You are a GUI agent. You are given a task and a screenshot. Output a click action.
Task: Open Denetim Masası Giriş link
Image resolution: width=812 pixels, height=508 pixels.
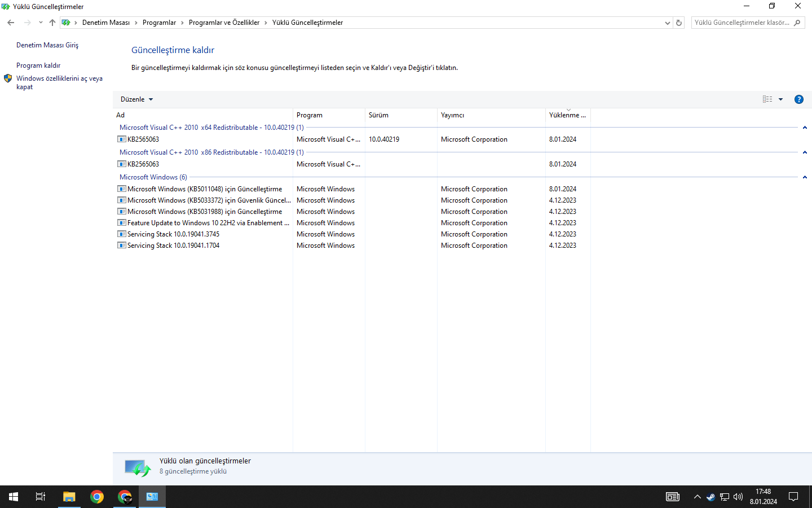click(x=47, y=45)
